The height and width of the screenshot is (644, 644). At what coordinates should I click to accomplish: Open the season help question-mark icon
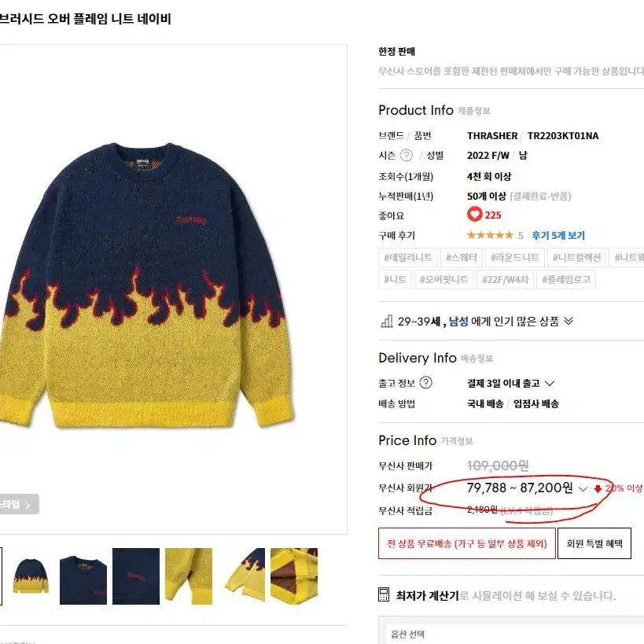coord(407,155)
